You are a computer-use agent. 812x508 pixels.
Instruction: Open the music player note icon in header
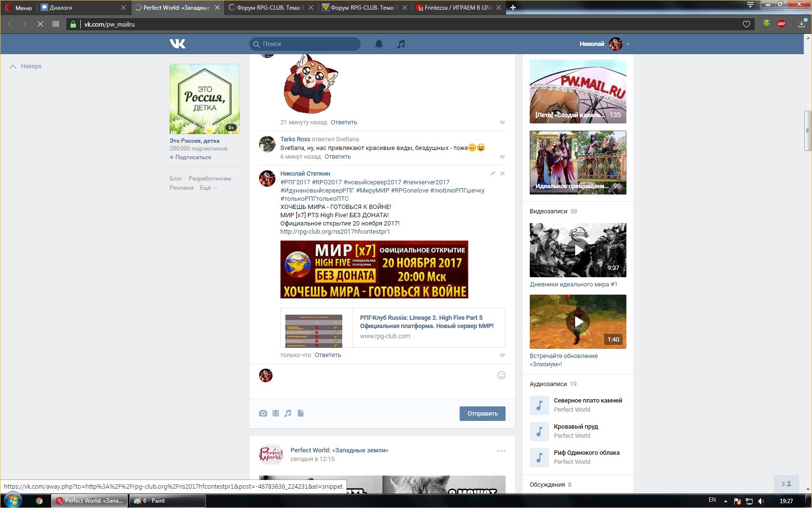coord(401,44)
